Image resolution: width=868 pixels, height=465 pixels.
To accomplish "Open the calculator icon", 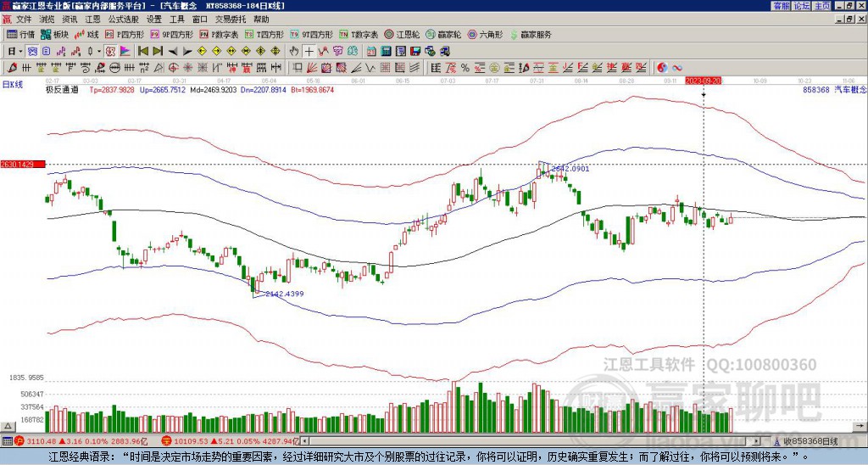I will point(386,52).
